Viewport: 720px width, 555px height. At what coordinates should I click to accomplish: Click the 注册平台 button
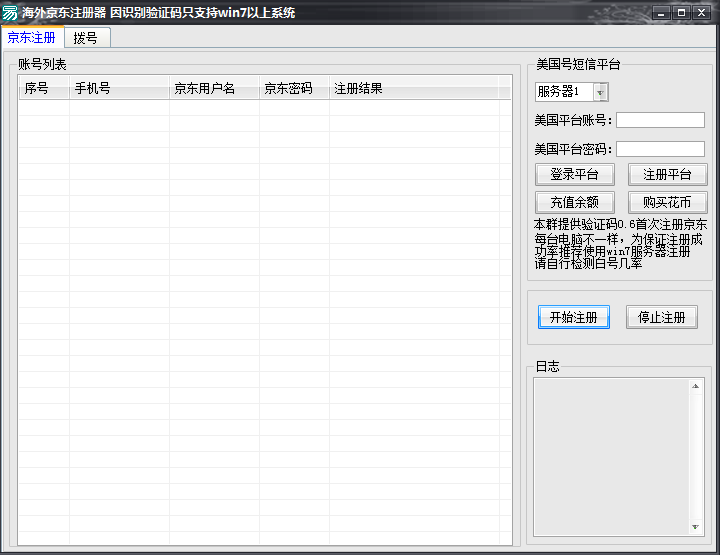[x=667, y=174]
